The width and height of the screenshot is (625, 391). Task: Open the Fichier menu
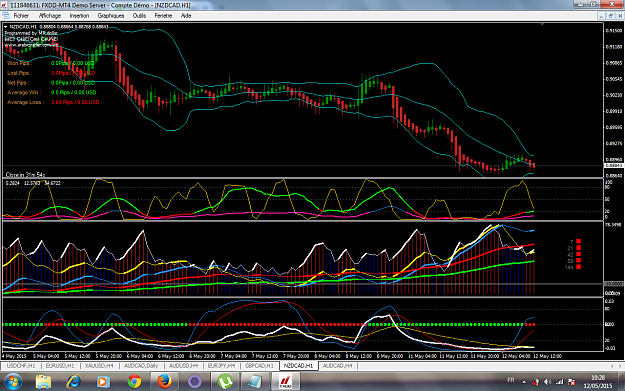click(x=21, y=16)
